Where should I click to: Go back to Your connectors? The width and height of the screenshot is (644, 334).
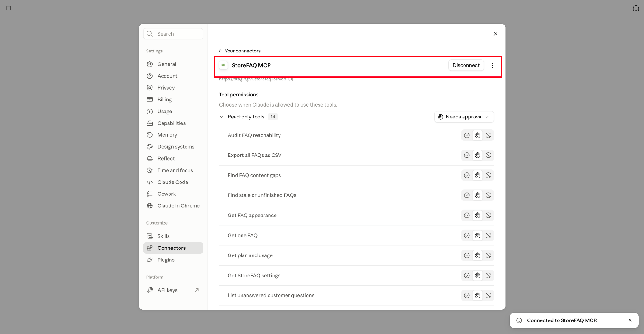tap(240, 51)
